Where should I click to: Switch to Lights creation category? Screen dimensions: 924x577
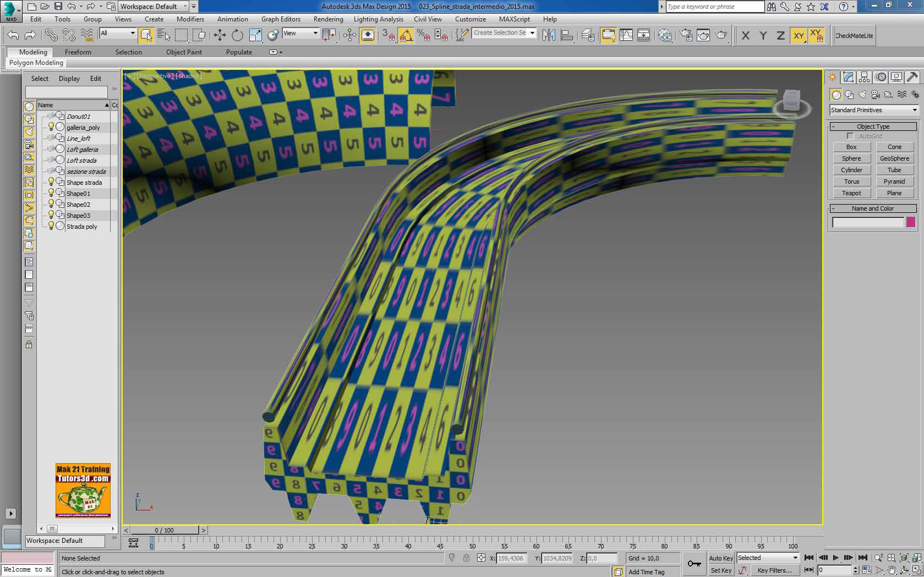pos(862,95)
